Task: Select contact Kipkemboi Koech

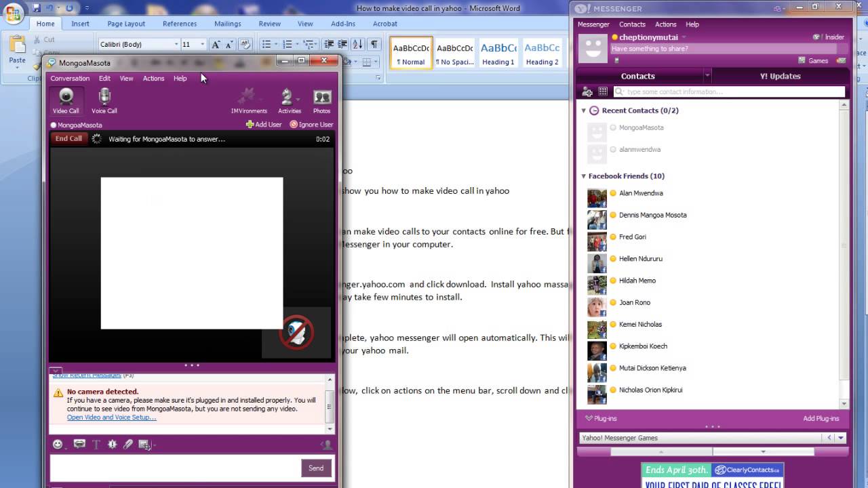Action: [643, 346]
